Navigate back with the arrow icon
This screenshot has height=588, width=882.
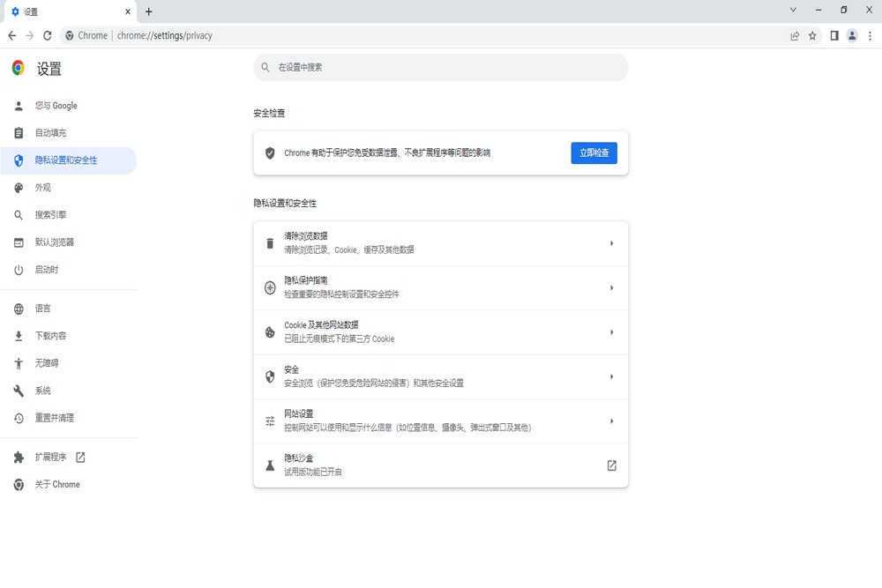(12, 35)
